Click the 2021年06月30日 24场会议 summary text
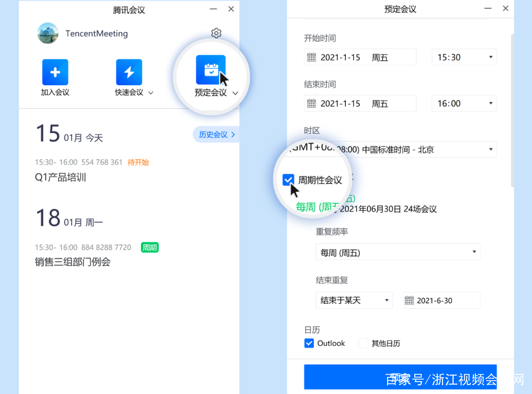This screenshot has width=532, height=394. [388, 209]
